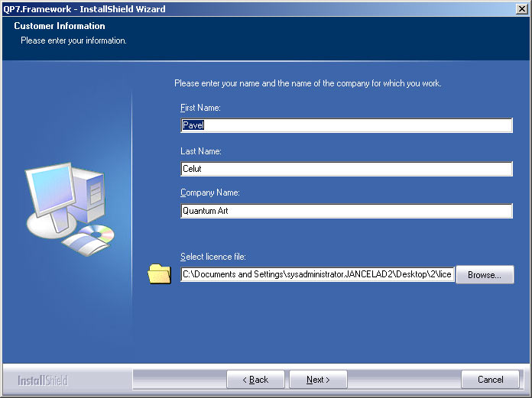Click the Company Name label
This screenshot has width=532, height=398.
tap(210, 193)
